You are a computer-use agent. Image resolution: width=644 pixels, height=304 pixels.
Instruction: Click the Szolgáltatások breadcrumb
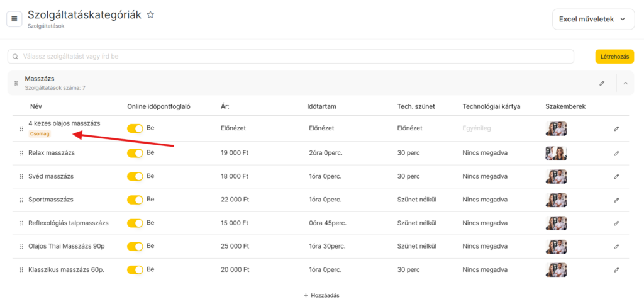coord(46,26)
